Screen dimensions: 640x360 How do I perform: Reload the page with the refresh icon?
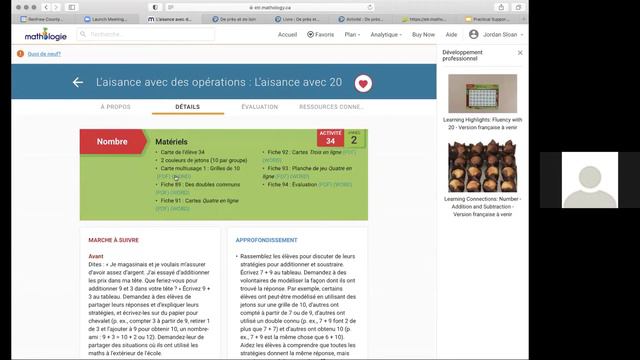(370, 7)
